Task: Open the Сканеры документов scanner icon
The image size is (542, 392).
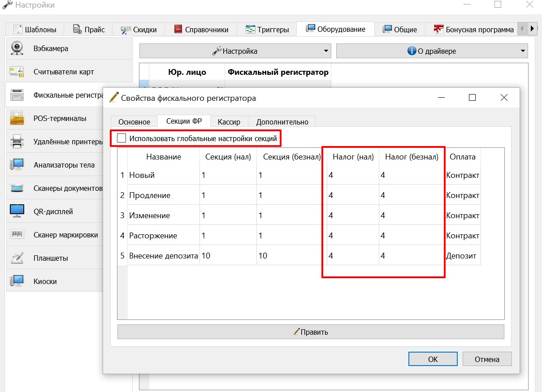Action: (17, 188)
